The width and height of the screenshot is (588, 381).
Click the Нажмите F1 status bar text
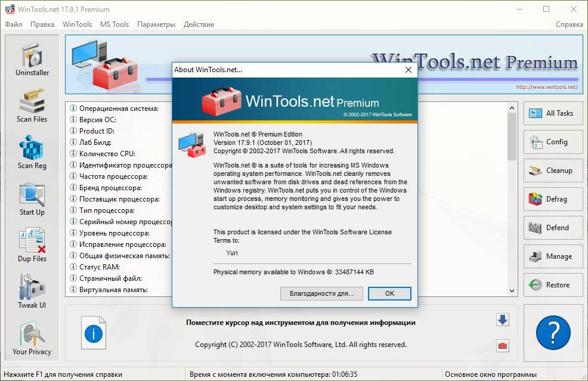[x=63, y=374]
